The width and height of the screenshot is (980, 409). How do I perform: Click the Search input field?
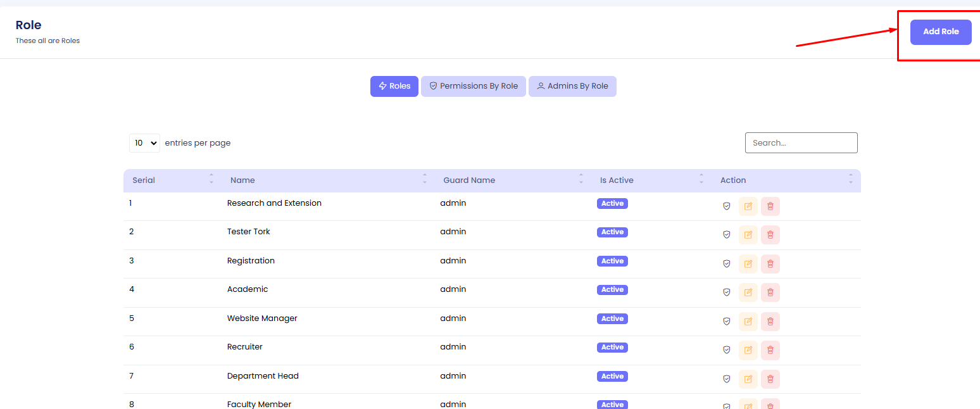pyautogui.click(x=801, y=143)
